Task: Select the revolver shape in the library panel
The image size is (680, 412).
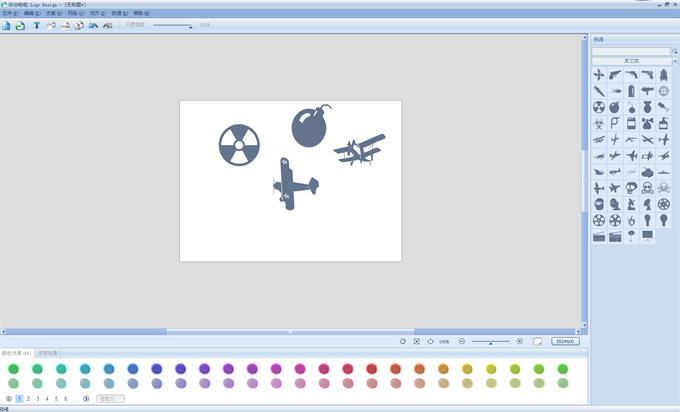Action: click(x=615, y=75)
